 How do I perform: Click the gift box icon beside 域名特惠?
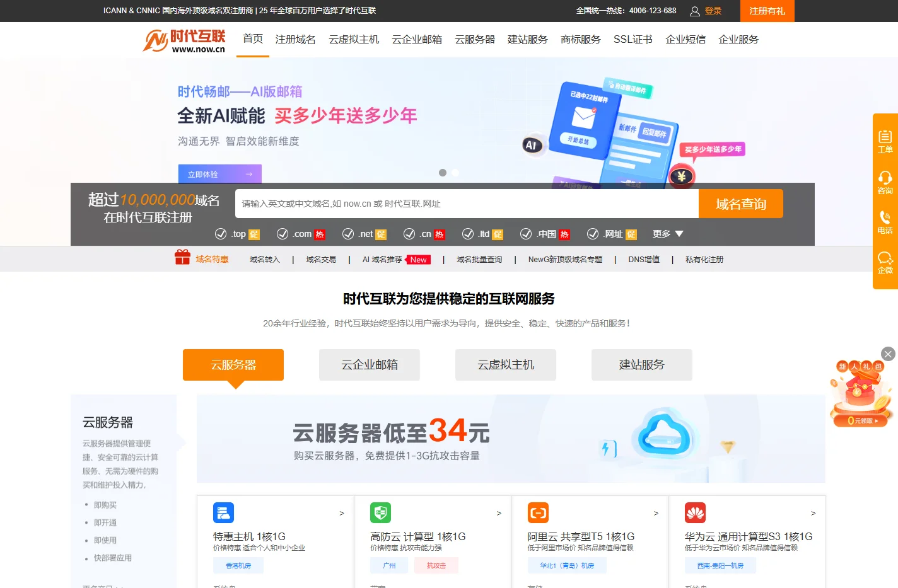[182, 257]
